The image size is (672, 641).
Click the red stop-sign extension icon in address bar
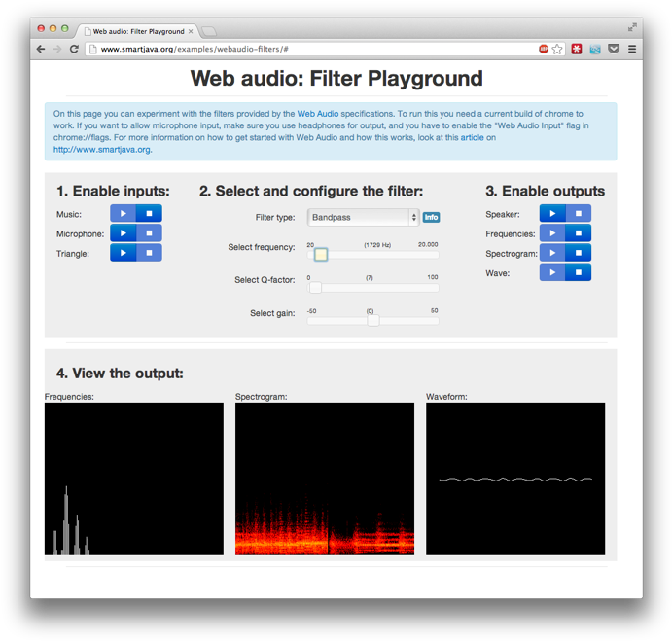544,49
